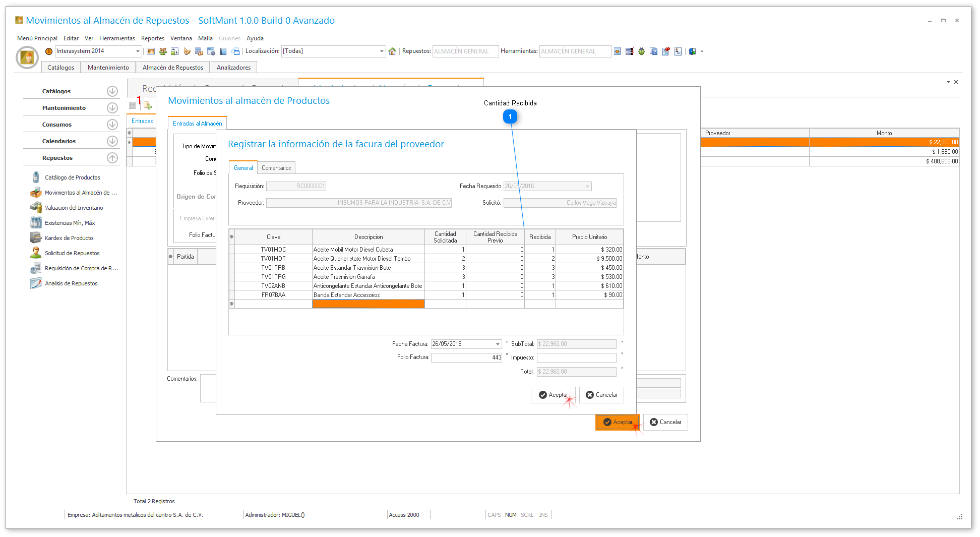Expand the Catálogos sidebar section
This screenshot has width=980, height=537.
[x=112, y=91]
